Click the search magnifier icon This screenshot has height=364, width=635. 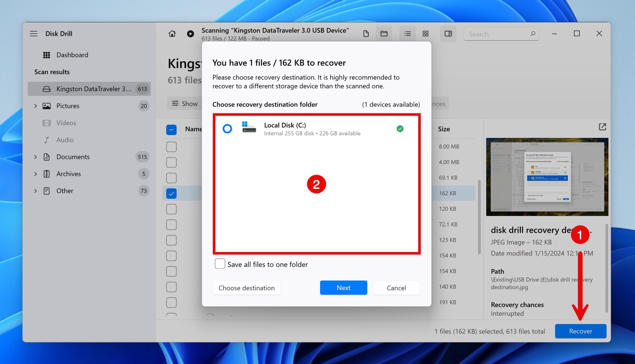533,34
